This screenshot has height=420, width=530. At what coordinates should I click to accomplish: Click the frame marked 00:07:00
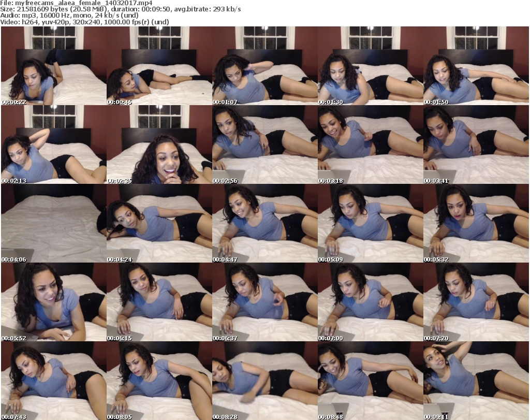click(x=370, y=302)
